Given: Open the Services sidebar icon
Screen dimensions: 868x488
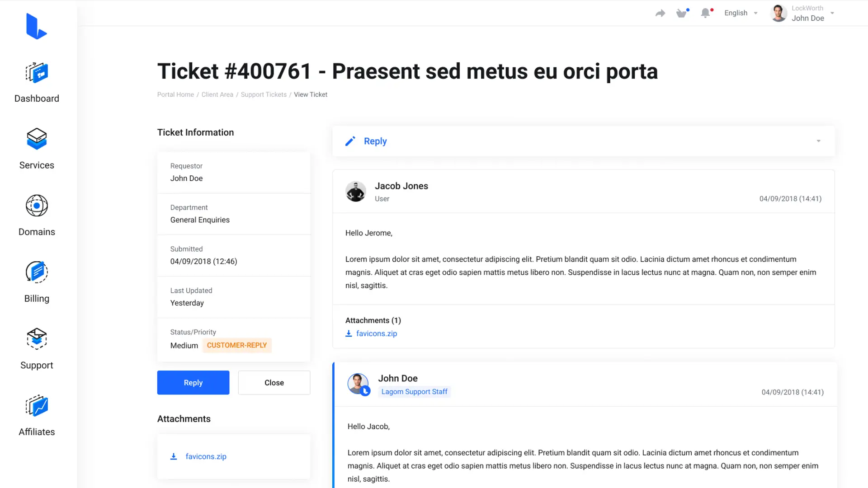Looking at the screenshot, I should tap(37, 139).
